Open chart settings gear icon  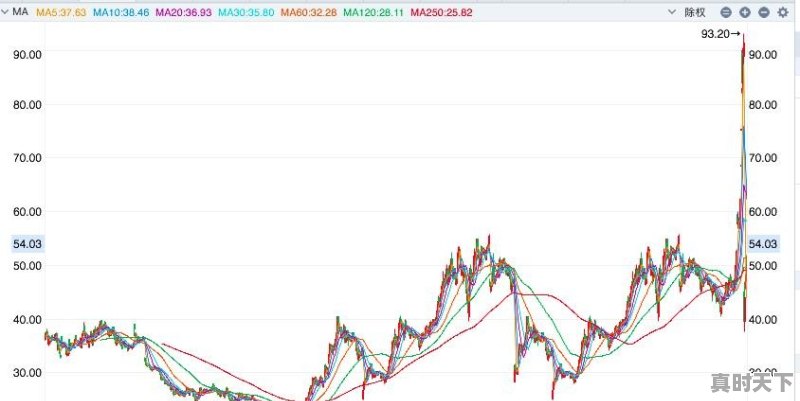pyautogui.click(x=781, y=12)
